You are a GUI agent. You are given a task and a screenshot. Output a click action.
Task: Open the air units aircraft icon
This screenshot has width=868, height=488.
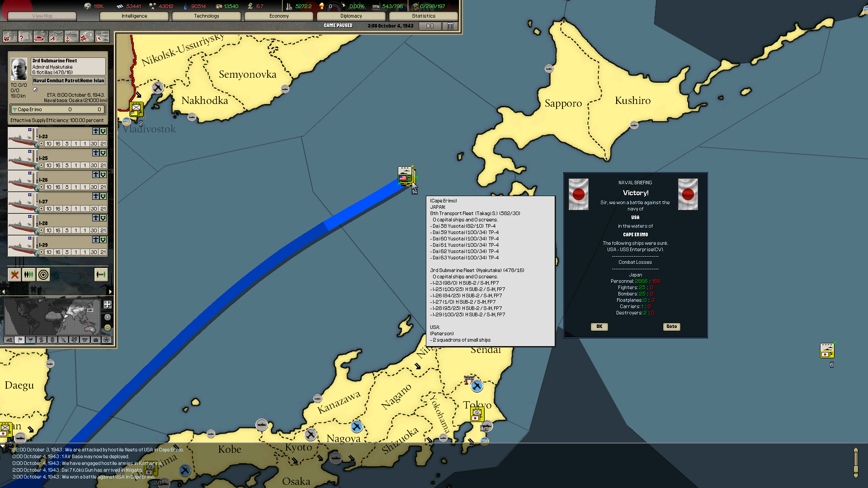pos(56,37)
